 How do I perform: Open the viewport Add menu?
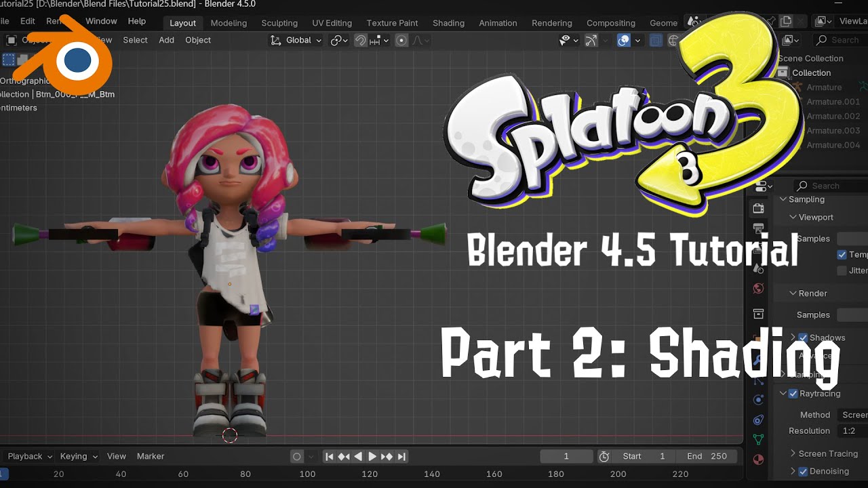coord(166,40)
